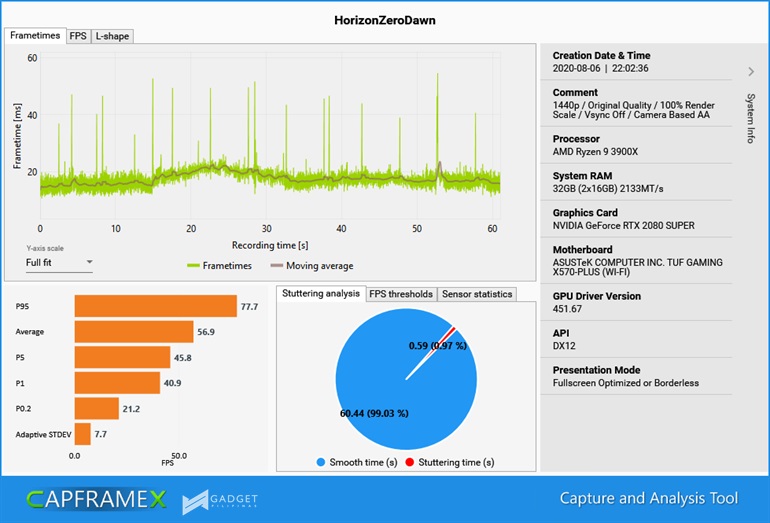The height and width of the screenshot is (523, 770).
Task: Click the vertical System Info label
Action: coord(751,118)
